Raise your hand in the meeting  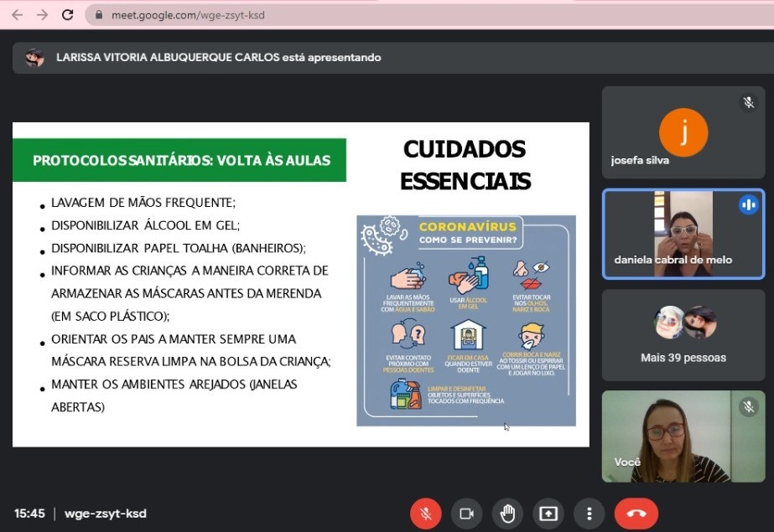tap(507, 514)
